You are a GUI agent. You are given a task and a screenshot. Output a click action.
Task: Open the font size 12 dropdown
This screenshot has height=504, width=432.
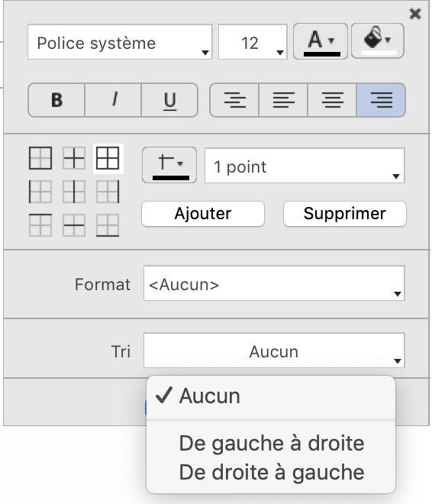click(x=253, y=42)
